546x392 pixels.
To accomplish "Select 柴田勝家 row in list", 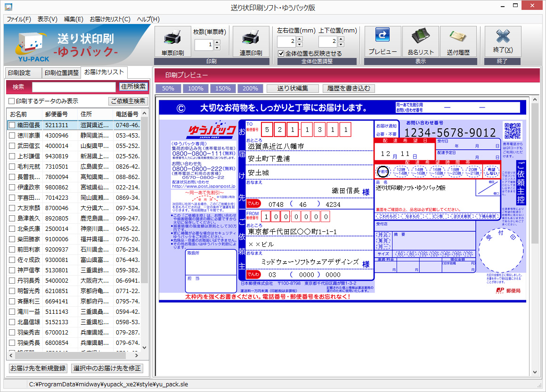I will [x=74, y=239].
